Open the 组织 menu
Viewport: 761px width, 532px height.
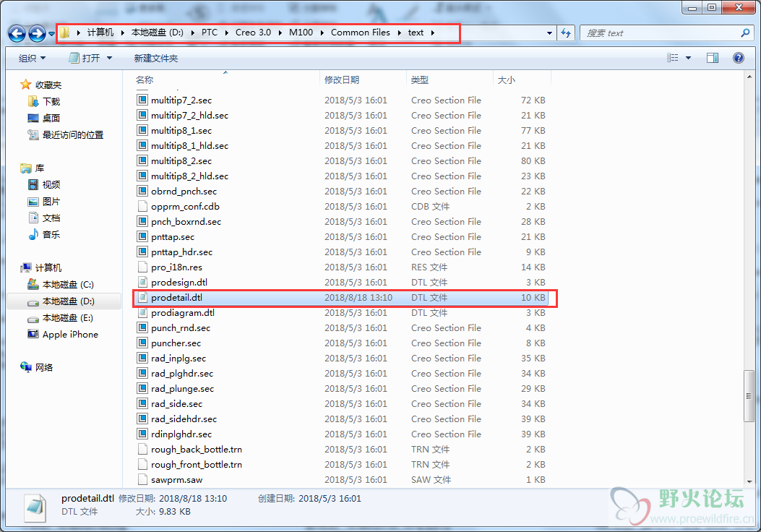(x=32, y=59)
